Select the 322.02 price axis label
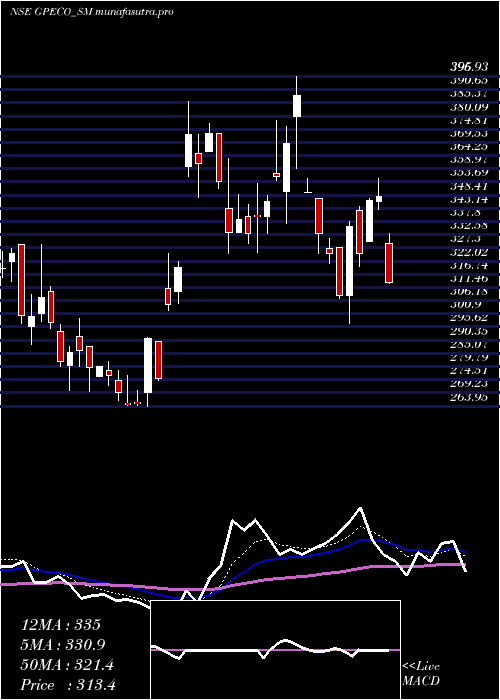The height and width of the screenshot is (700, 500). (x=469, y=252)
